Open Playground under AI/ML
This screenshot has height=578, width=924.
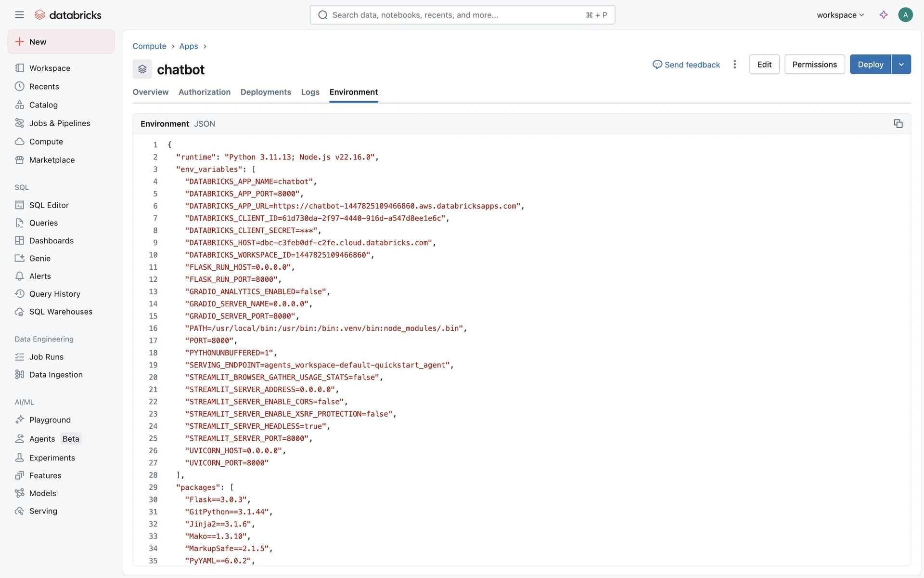tap(50, 420)
